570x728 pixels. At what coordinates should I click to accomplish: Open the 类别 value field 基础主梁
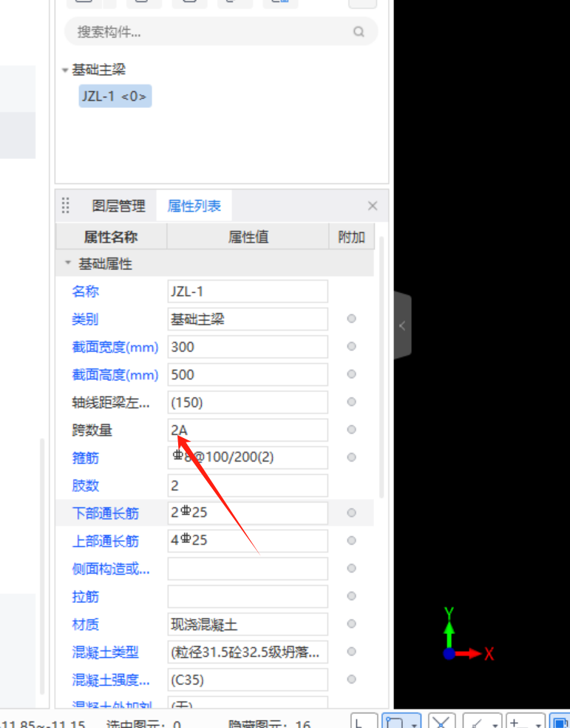click(x=248, y=319)
